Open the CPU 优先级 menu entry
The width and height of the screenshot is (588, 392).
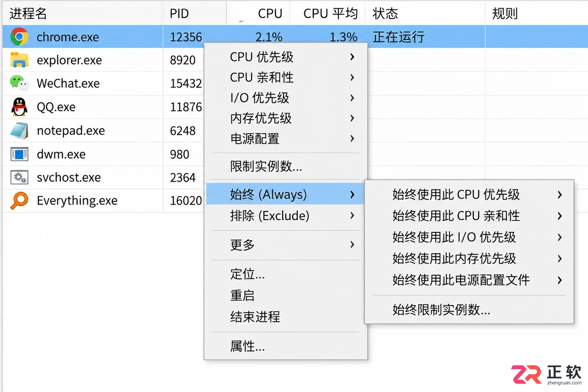coord(285,57)
